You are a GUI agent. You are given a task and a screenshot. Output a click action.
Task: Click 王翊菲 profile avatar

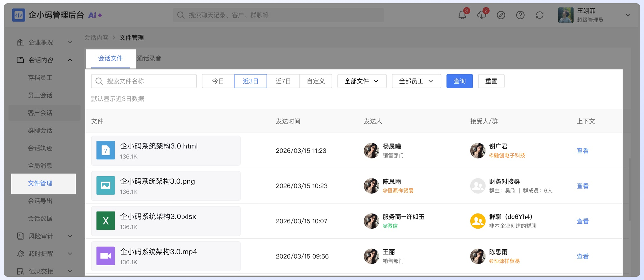point(566,15)
